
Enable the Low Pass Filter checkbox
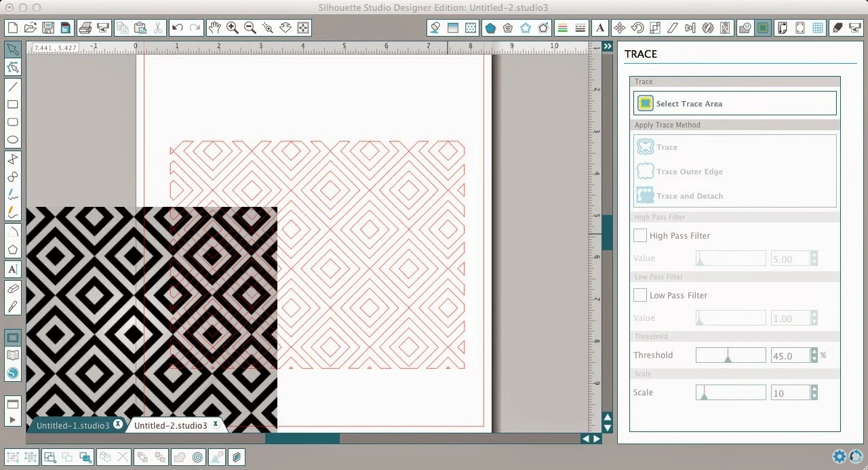pyautogui.click(x=639, y=295)
